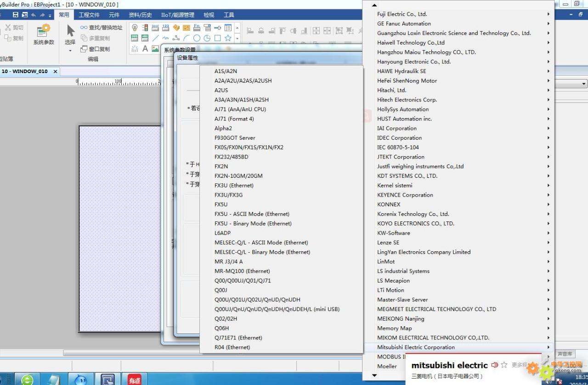Select the ABC ASCII object icon
This screenshot has width=588, height=385.
coord(145,38)
